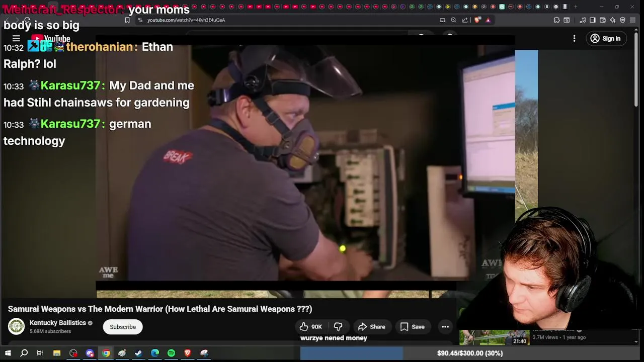Viewport: 644px width, 362px height.
Task: Open the YouTube hamburger guide menu
Action: tap(16, 39)
